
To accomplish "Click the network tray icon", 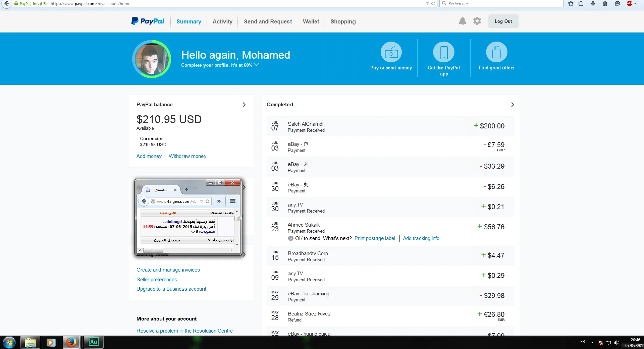I will pyautogui.click(x=608, y=343).
